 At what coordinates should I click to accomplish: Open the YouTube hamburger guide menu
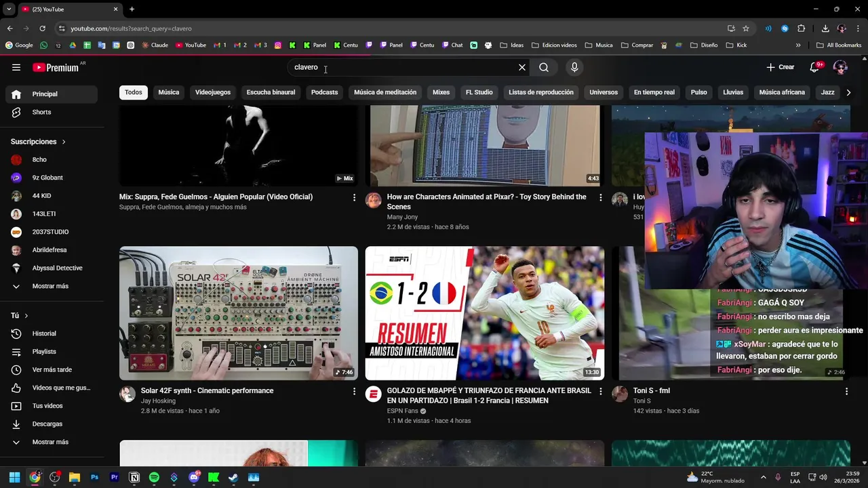tap(16, 67)
